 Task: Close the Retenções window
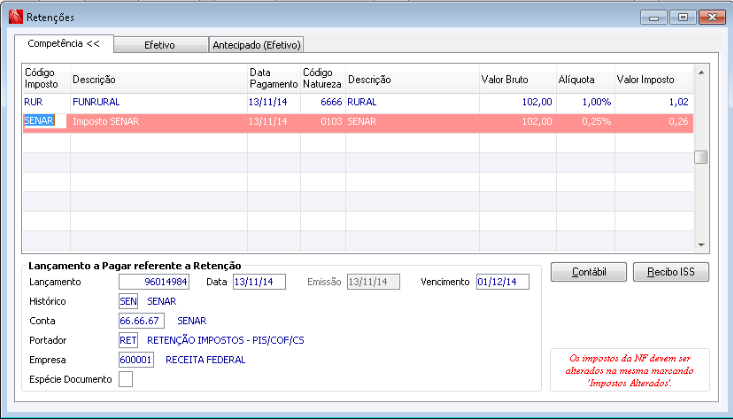tap(711, 17)
